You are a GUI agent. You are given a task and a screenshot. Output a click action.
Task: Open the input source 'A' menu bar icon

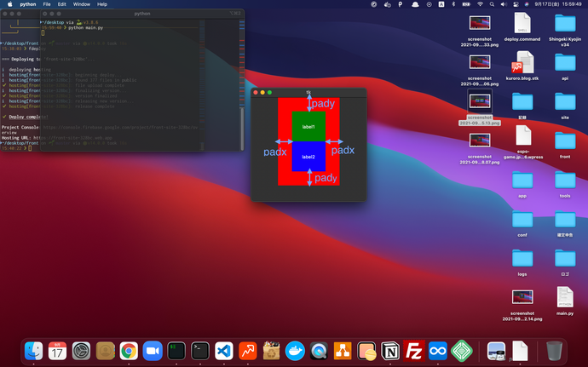click(441, 4)
